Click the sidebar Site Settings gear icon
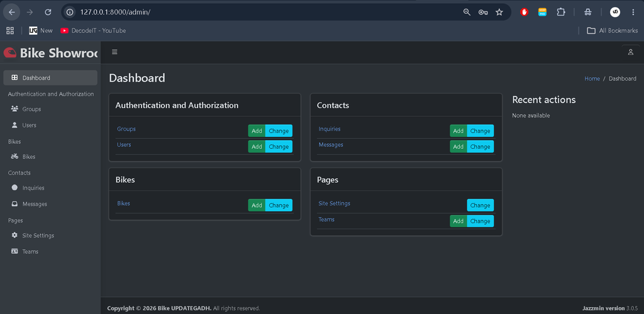The width and height of the screenshot is (644, 314). click(x=15, y=235)
